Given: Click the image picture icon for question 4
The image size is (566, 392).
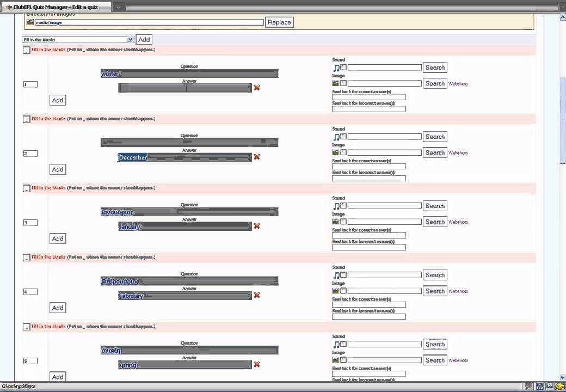Looking at the screenshot, I should click(336, 291).
